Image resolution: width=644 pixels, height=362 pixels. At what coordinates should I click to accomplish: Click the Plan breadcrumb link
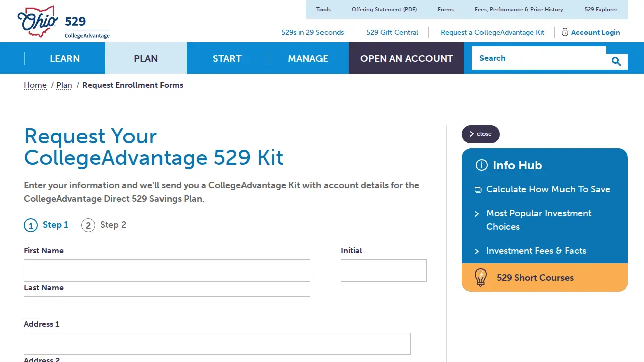pos(64,85)
